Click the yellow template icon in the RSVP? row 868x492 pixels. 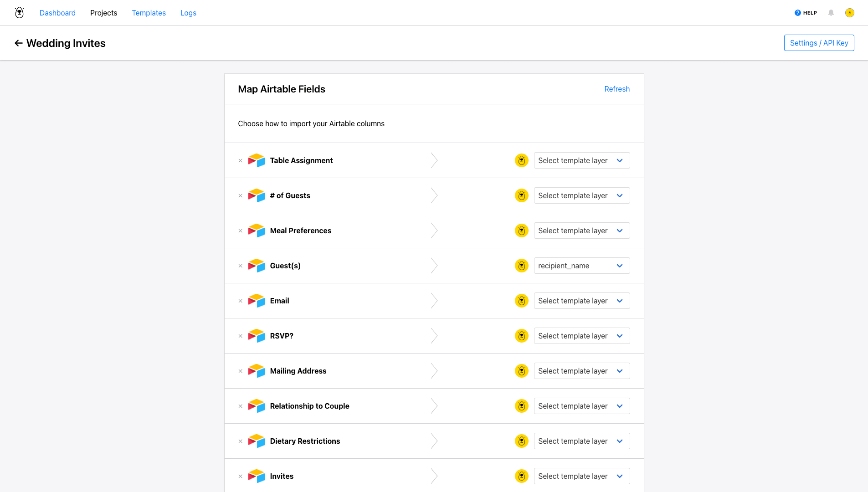point(521,336)
